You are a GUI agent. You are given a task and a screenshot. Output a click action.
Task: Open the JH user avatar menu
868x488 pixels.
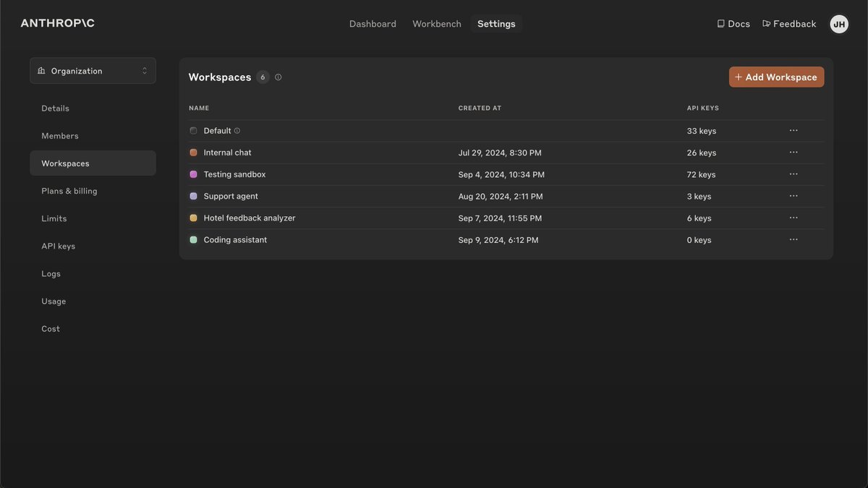coord(839,24)
